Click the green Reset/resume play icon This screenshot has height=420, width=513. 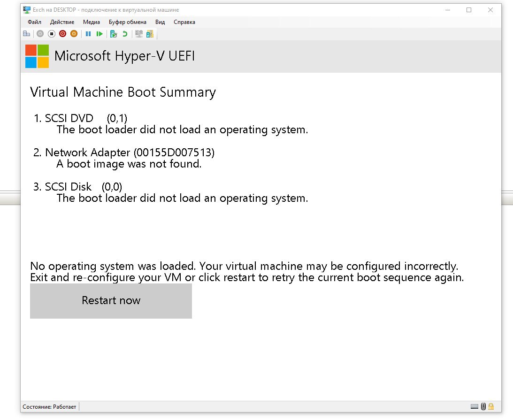click(x=100, y=34)
